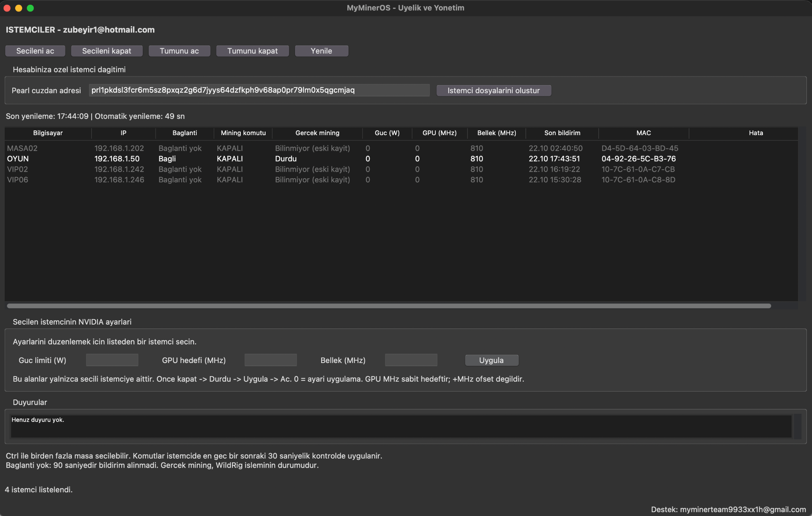
Task: Click the Duyurular announcements text area
Action: click(401, 426)
